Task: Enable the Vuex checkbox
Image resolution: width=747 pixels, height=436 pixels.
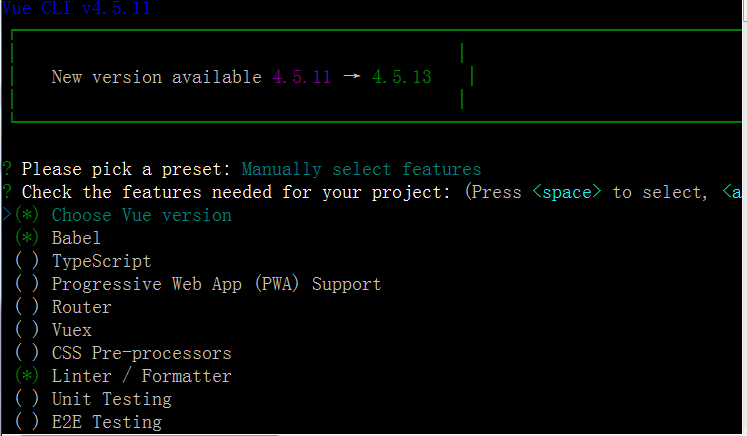Action: [27, 330]
